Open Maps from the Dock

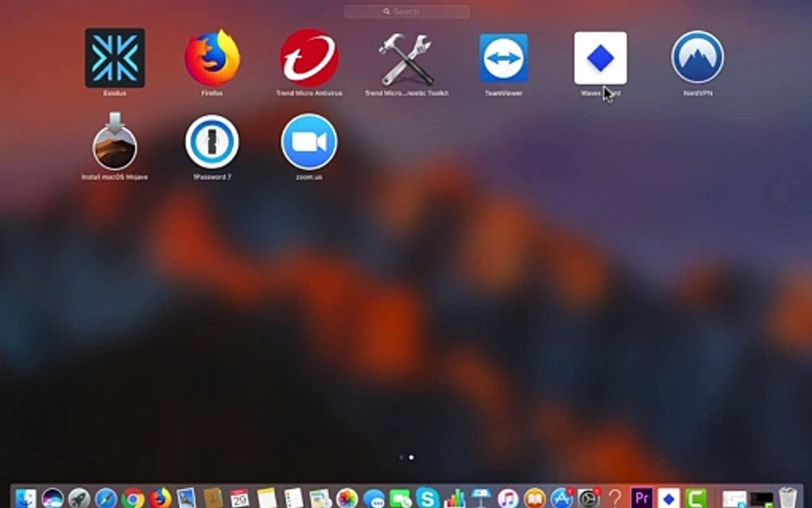pos(320,498)
